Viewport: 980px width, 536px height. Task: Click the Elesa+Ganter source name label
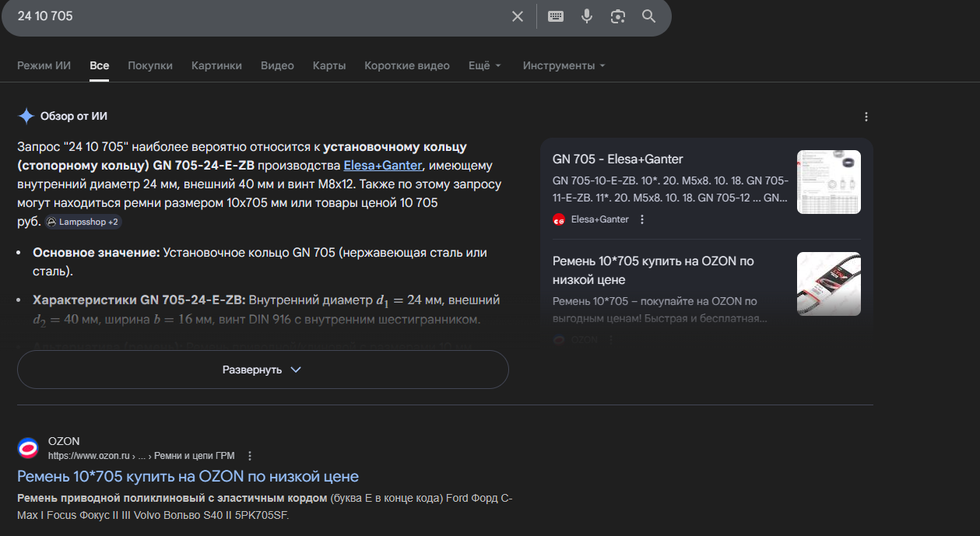pos(600,219)
